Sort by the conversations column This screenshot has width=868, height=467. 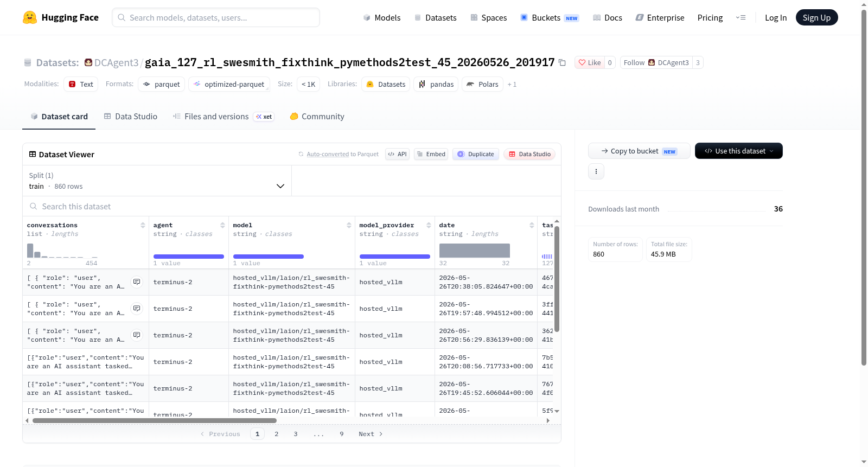(x=143, y=225)
